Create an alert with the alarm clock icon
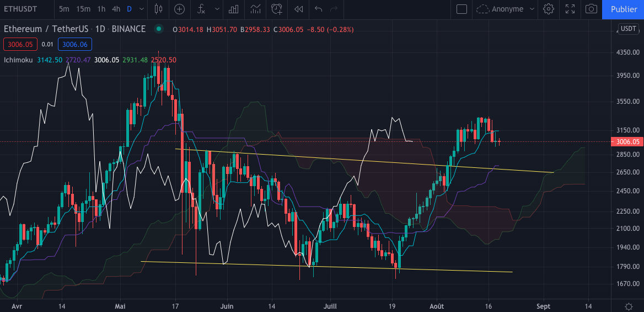Image resolution: width=644 pixels, height=312 pixels. [x=277, y=9]
